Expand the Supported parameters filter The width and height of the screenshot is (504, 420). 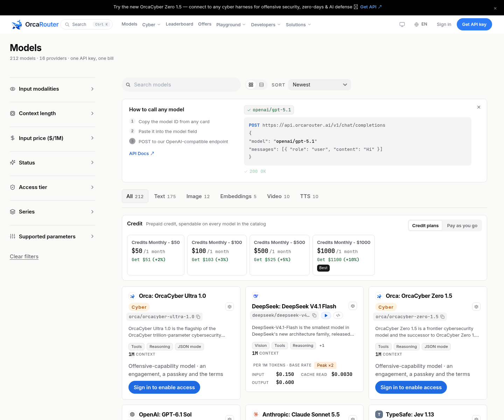52,236
